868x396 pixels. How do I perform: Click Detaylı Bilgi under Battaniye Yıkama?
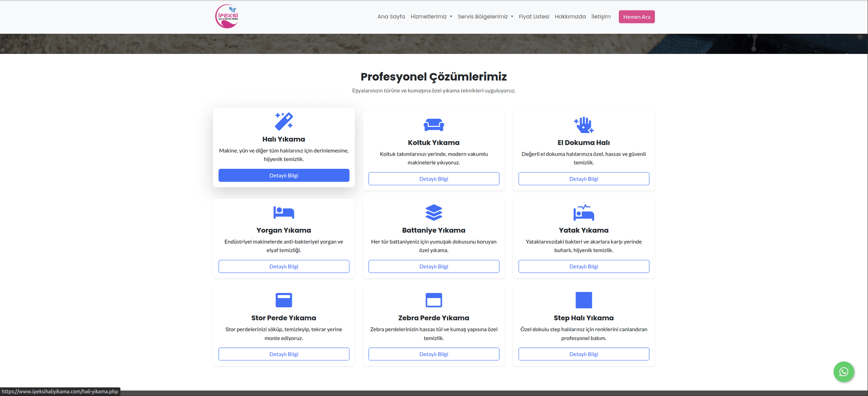[434, 267]
